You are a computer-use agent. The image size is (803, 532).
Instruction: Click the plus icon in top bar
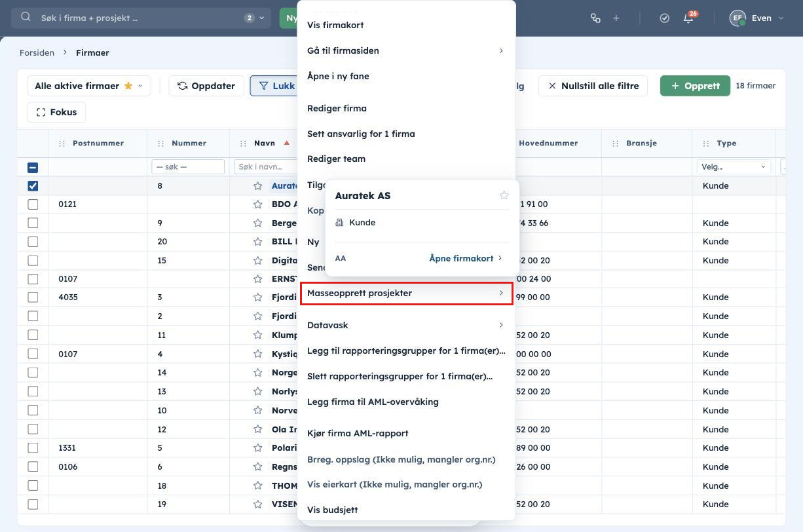[616, 18]
